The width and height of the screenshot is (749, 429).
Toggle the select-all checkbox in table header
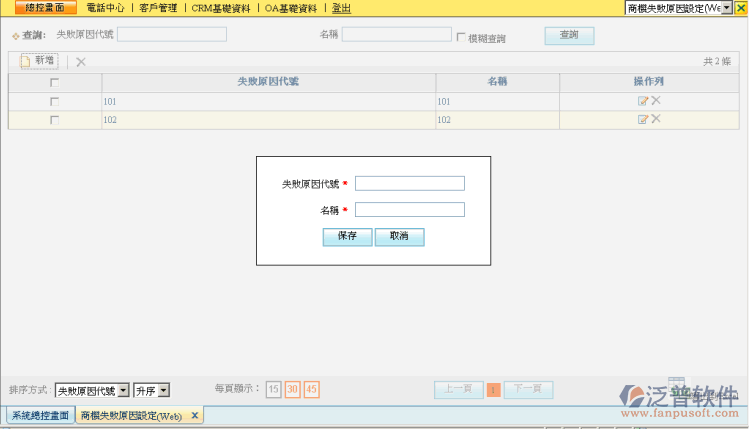pyautogui.click(x=54, y=82)
